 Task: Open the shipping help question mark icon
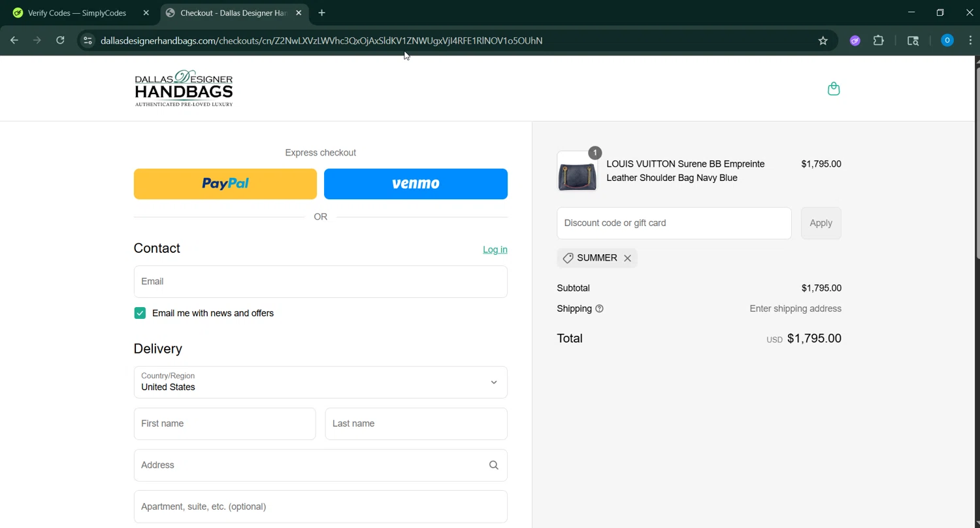pyautogui.click(x=599, y=308)
